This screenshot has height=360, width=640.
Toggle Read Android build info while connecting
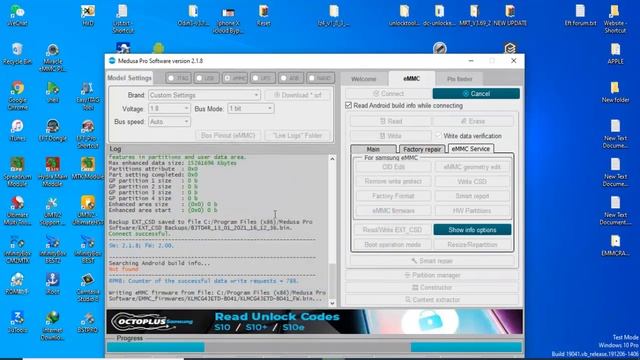(348, 105)
